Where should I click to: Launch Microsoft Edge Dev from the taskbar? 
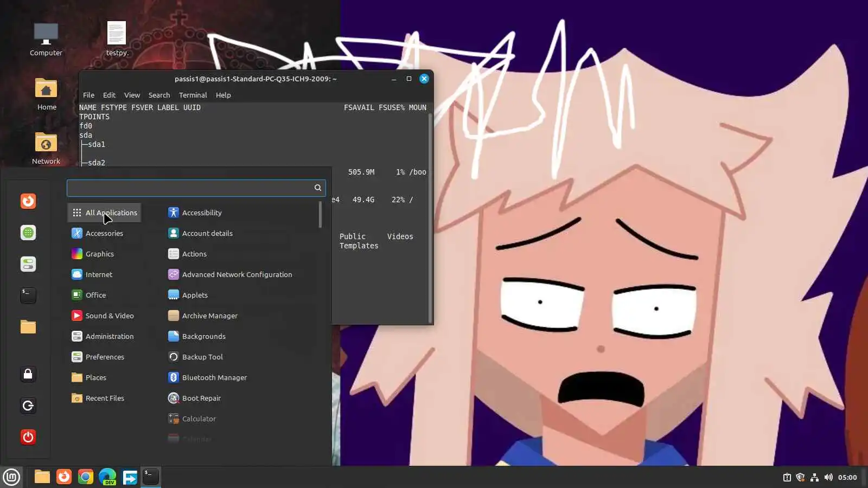107,477
